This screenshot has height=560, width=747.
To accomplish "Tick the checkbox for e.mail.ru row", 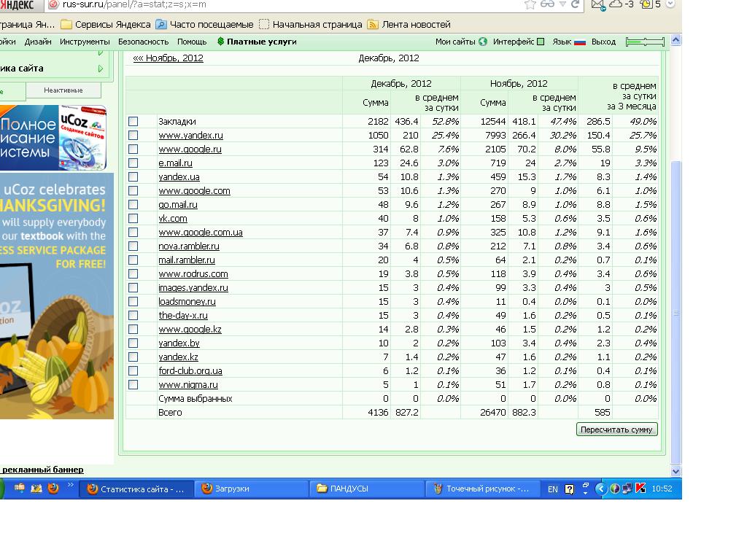I will pyautogui.click(x=133, y=163).
